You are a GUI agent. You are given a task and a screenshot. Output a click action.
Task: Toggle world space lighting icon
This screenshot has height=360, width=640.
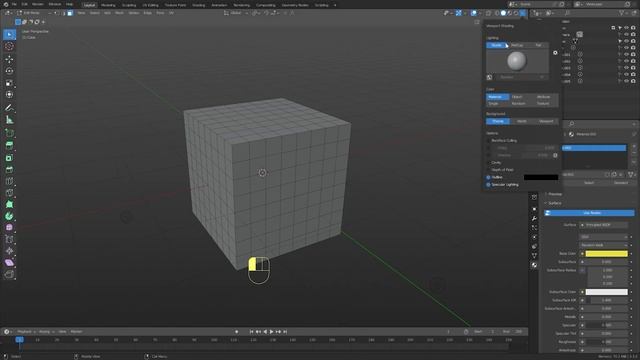489,77
